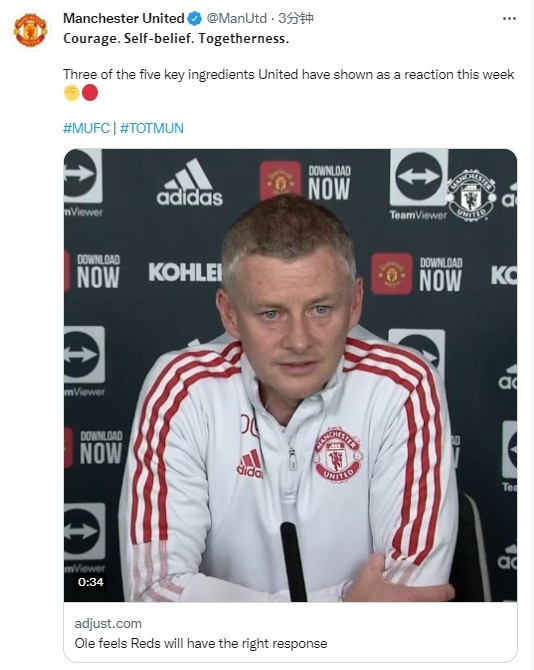The height and width of the screenshot is (670, 534).
Task: Click the Manchester United account name
Action: (x=124, y=18)
